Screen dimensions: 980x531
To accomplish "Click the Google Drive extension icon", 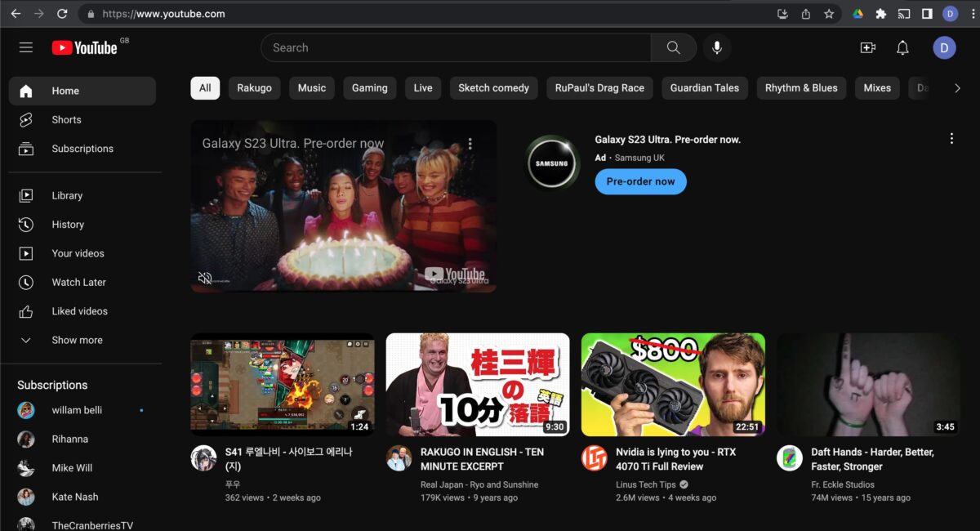I will point(857,14).
